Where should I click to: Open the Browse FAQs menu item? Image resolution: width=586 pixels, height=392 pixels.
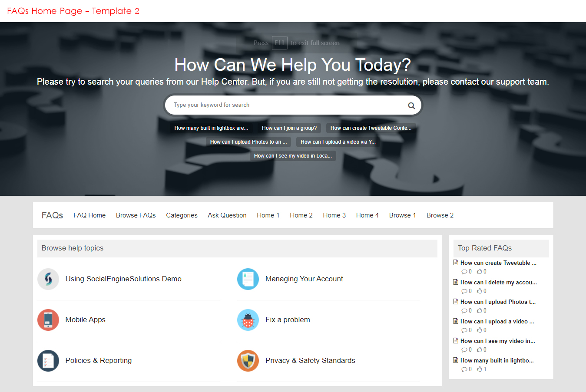(x=136, y=215)
